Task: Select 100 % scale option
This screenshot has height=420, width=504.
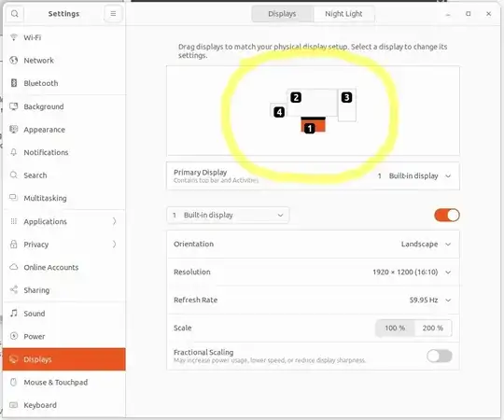Action: point(395,328)
